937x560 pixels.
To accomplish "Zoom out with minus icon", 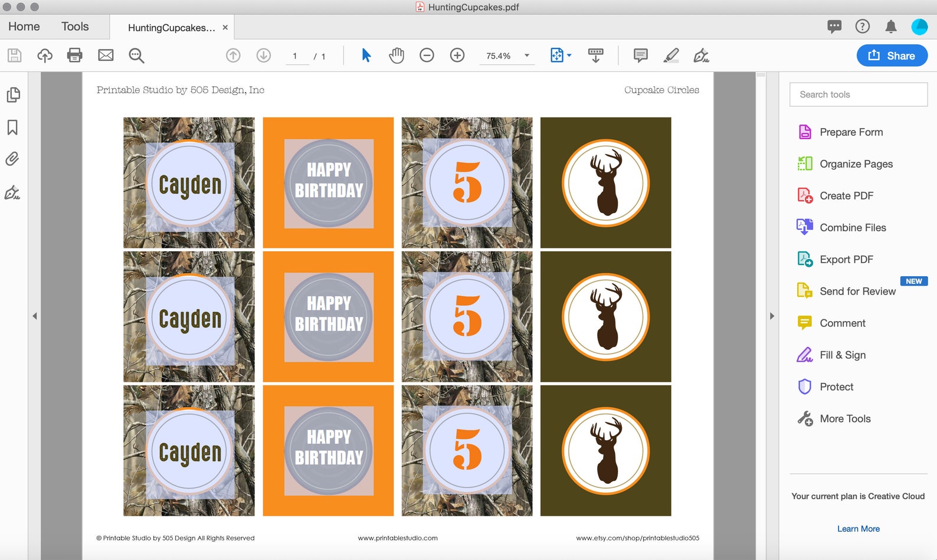I will point(427,55).
